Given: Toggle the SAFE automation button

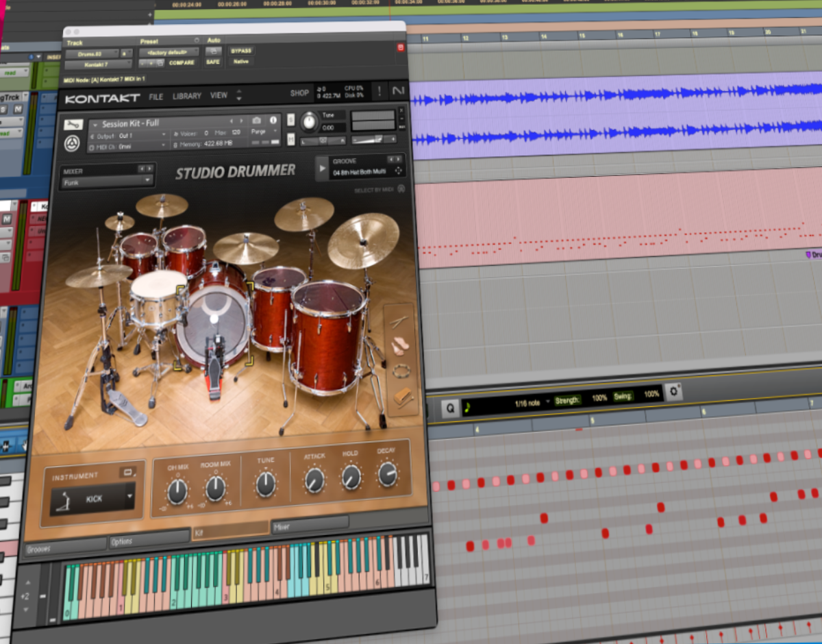Looking at the screenshot, I should pos(213,62).
